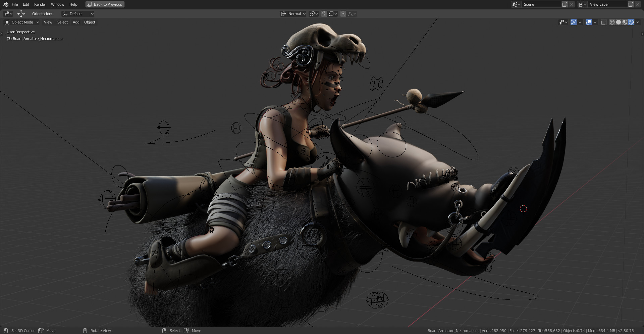Screen dimensions: 644x334
Task: Open the scene browse icon dropdown
Action: (x=516, y=4)
